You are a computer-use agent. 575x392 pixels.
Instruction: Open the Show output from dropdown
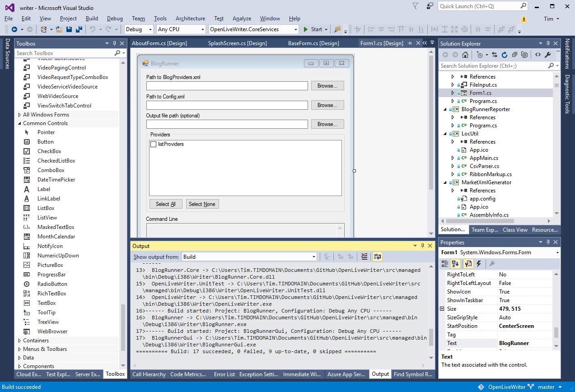point(249,257)
